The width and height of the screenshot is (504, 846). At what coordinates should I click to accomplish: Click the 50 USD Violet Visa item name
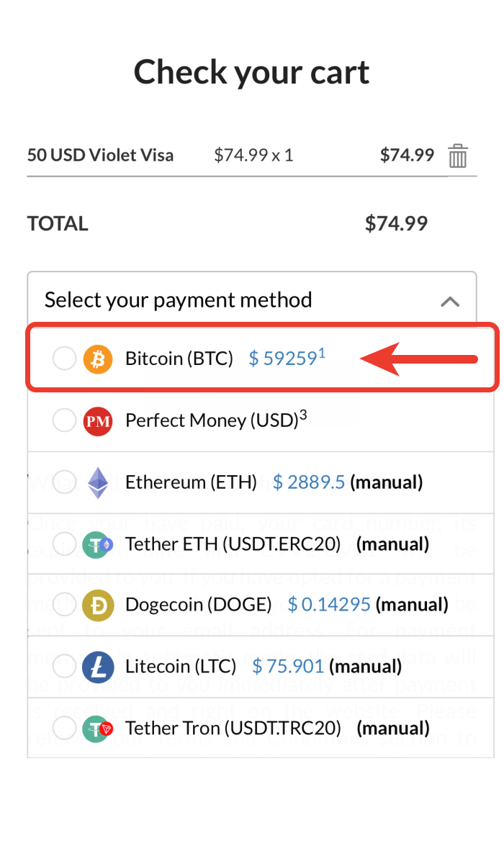pyautogui.click(x=100, y=155)
